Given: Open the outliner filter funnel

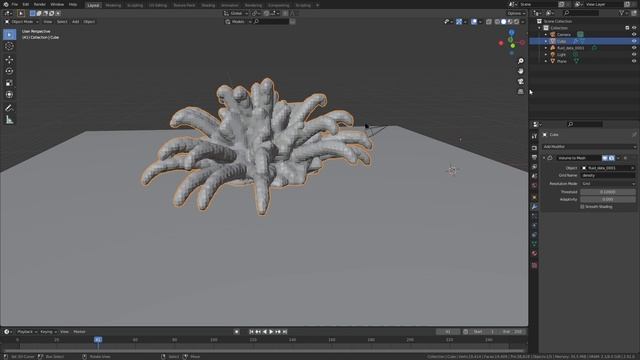Looking at the screenshot, I should coord(622,13).
